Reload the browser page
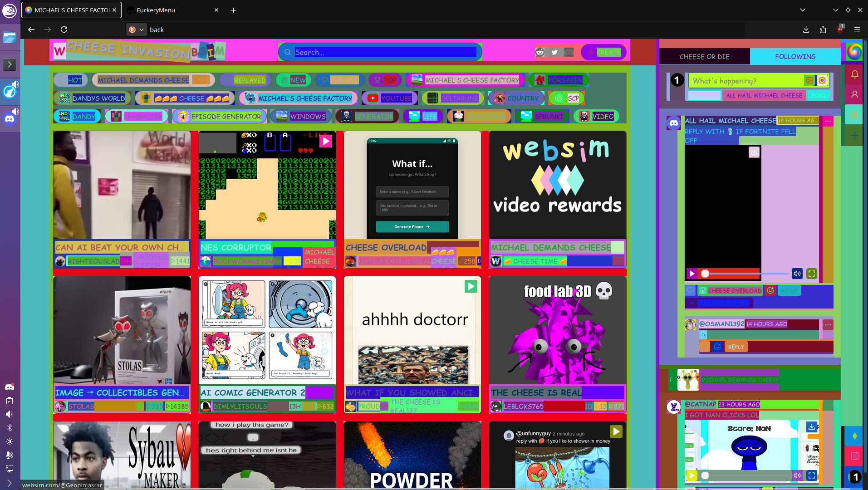This screenshot has height=490, width=868. coord(64,29)
